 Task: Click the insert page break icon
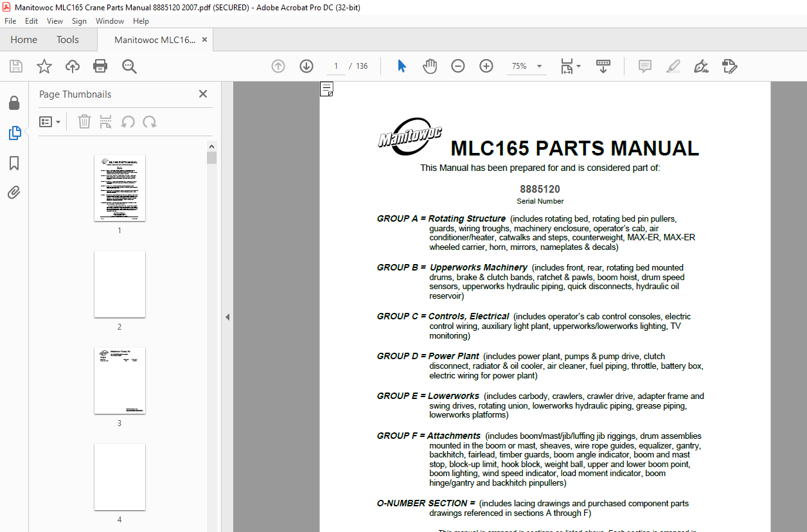(x=106, y=122)
